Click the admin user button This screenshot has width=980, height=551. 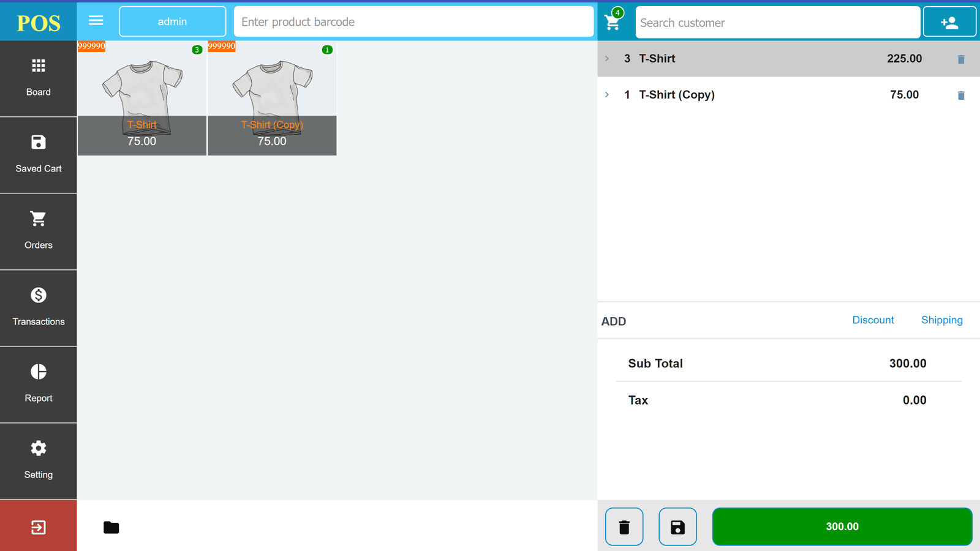coord(172,21)
